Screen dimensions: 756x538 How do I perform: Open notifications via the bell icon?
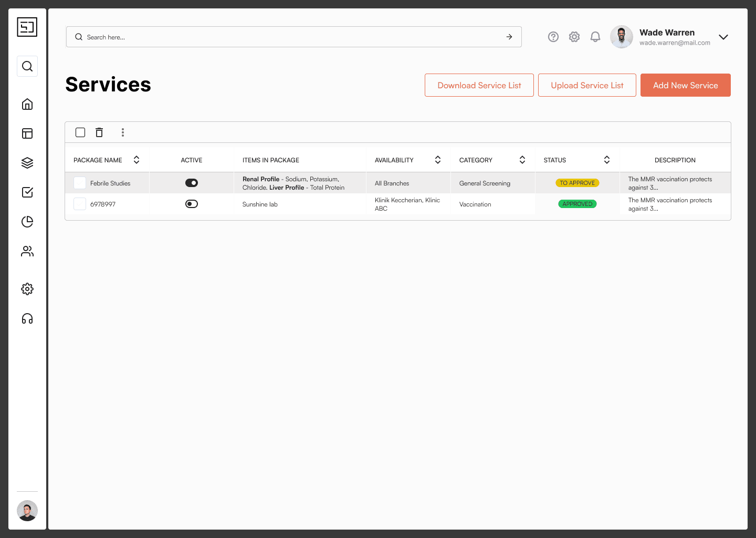(595, 37)
